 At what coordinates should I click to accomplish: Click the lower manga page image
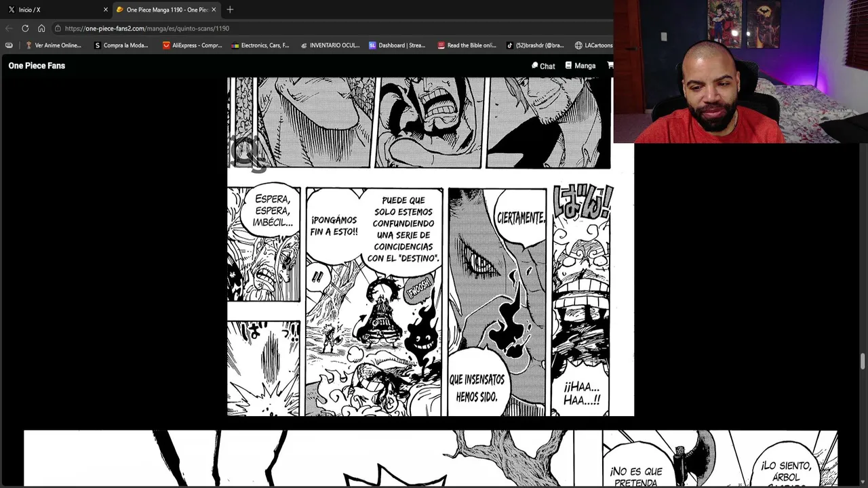point(431,458)
